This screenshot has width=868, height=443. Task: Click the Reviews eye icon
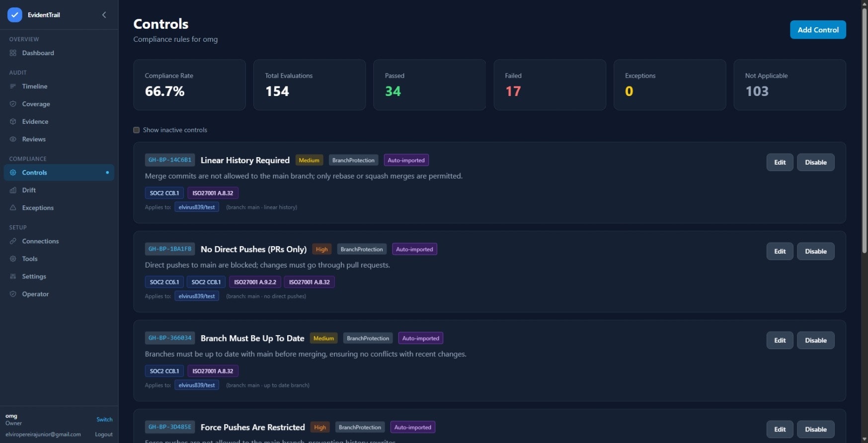(x=13, y=139)
